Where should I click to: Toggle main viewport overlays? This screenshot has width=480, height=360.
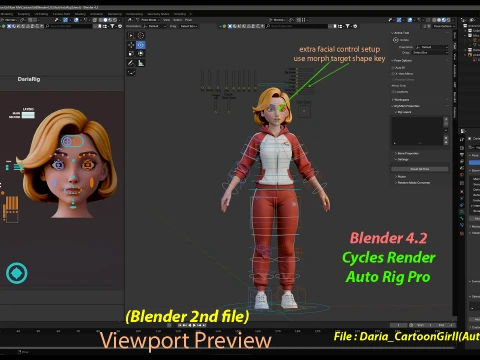410,20
